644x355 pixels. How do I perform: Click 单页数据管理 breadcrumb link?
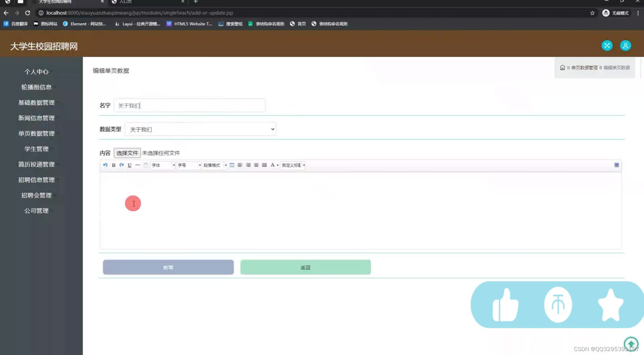tap(584, 67)
